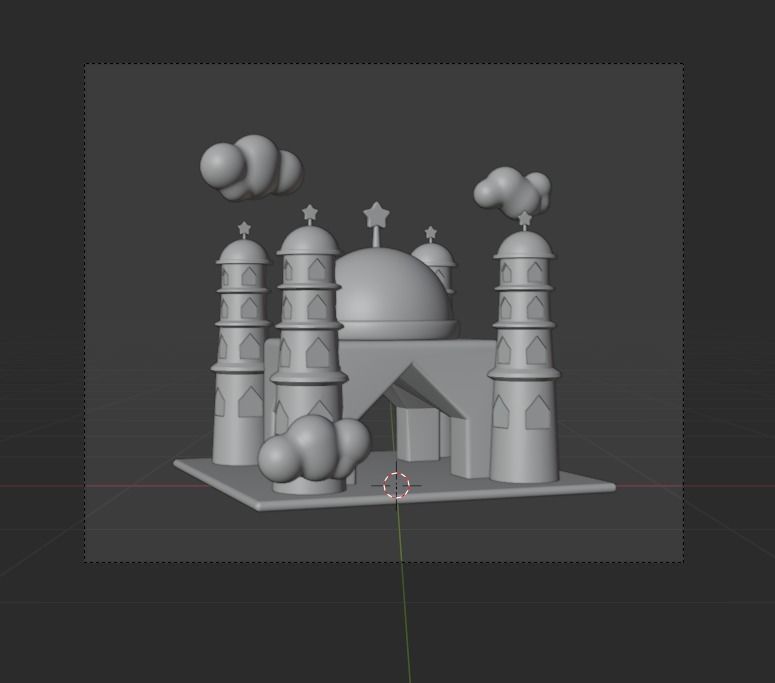The image size is (775, 683).
Task: Select the large central dome
Action: 393,295
